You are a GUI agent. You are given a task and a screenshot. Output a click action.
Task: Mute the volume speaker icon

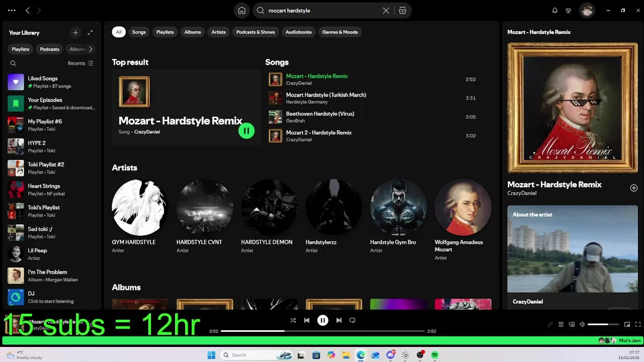click(582, 325)
